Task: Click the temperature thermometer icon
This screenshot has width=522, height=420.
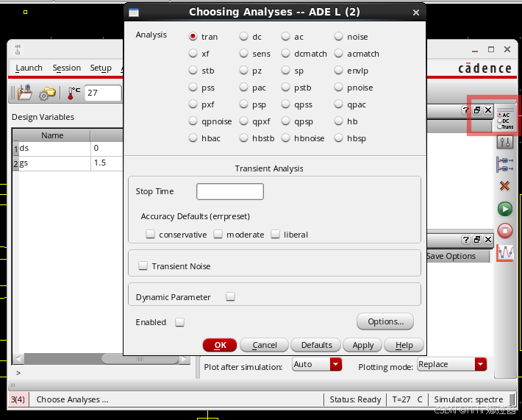Action: [74, 93]
